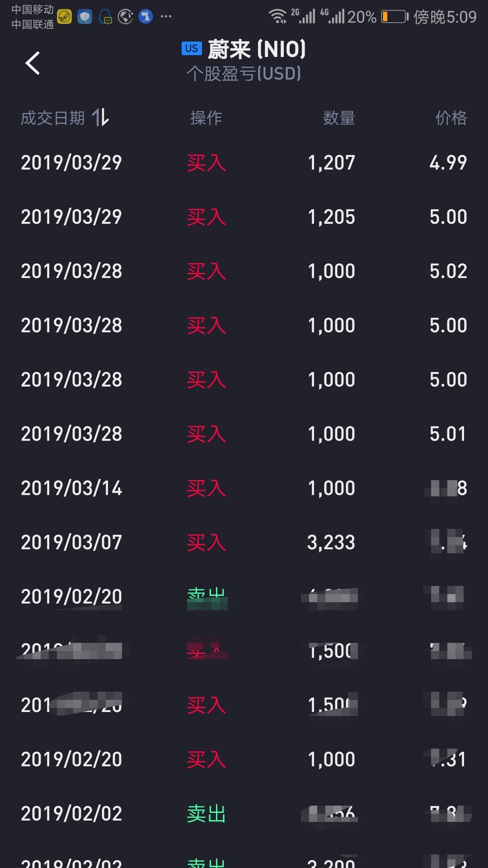Viewport: 488px width, 868px height.
Task: Tap the Wi-Fi signal status icon
Action: pyautogui.click(x=277, y=16)
